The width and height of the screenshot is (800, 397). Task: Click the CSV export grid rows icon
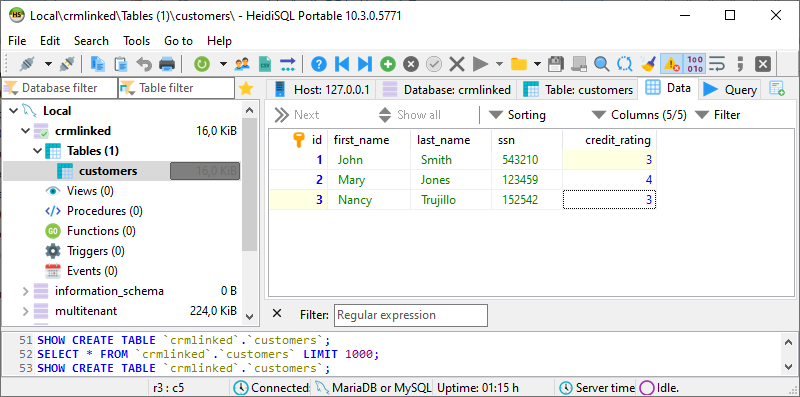pos(265,64)
